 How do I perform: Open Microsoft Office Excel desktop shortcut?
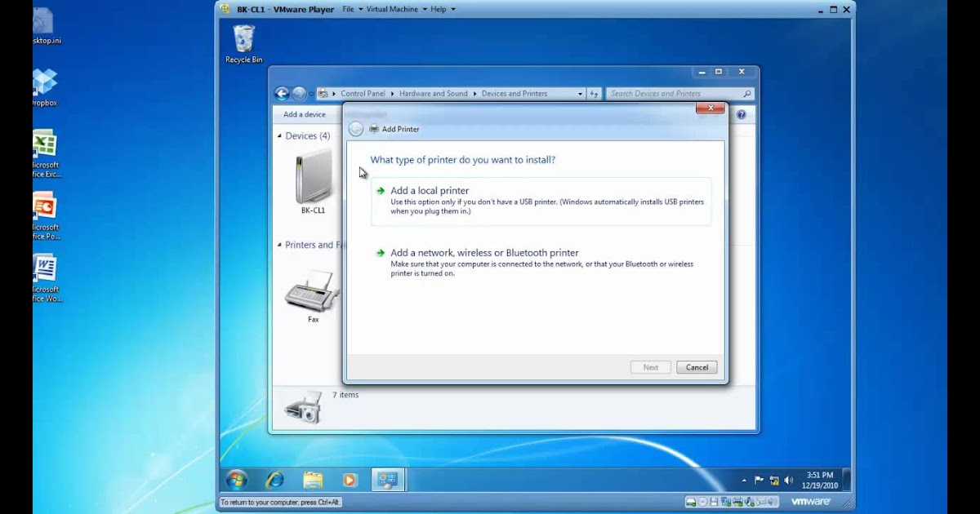(x=46, y=153)
